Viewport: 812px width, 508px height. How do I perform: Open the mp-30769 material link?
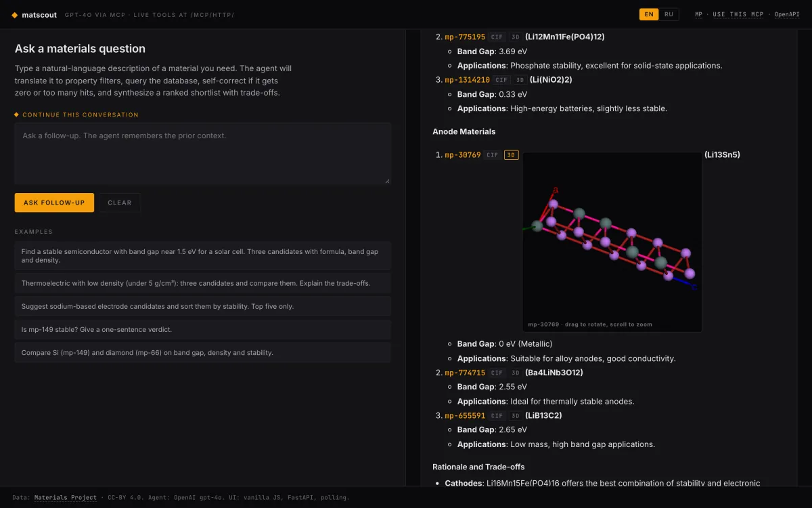pos(463,155)
